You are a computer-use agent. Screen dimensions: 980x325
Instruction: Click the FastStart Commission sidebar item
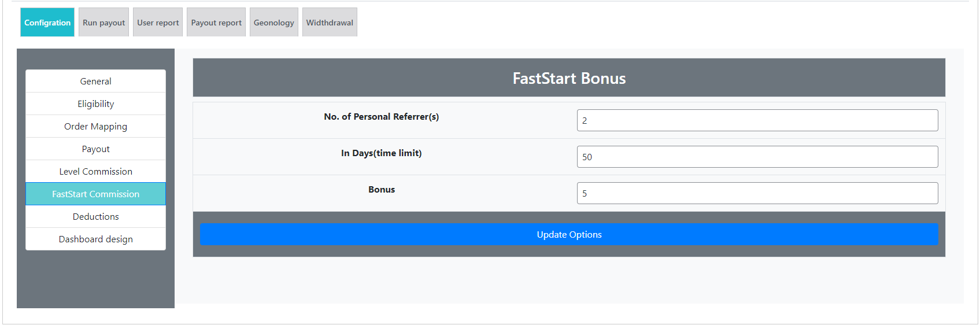[95, 194]
